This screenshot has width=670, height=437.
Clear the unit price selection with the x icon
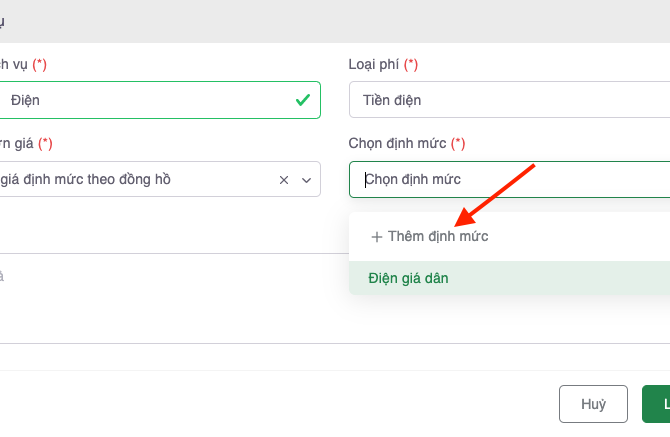coord(284,180)
